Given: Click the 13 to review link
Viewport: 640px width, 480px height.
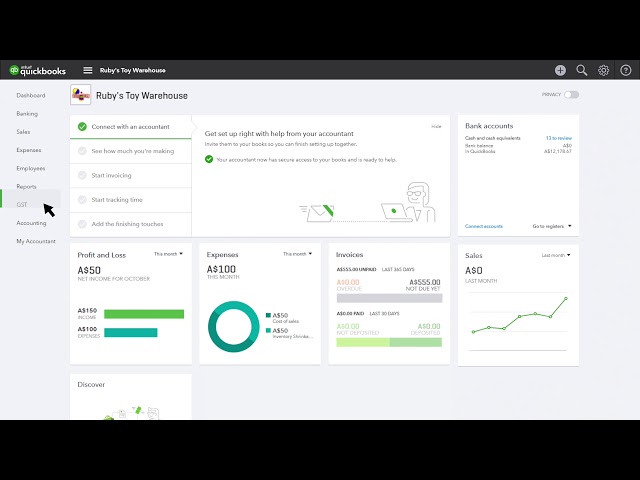Looking at the screenshot, I should pyautogui.click(x=559, y=138).
